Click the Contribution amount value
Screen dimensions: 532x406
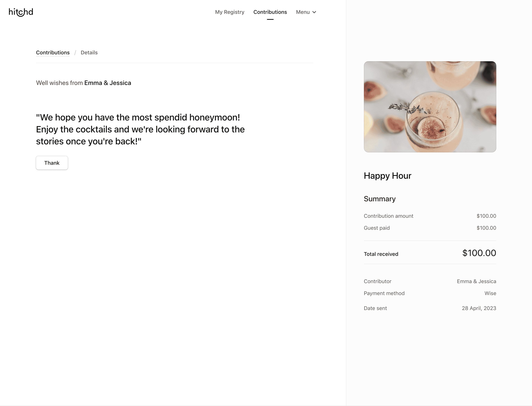coord(486,216)
